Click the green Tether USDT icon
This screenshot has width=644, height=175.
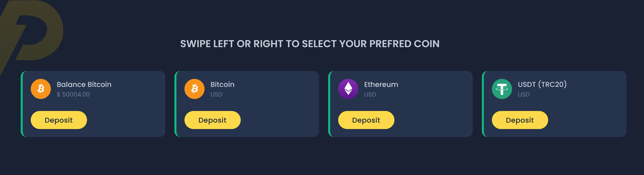(x=502, y=89)
